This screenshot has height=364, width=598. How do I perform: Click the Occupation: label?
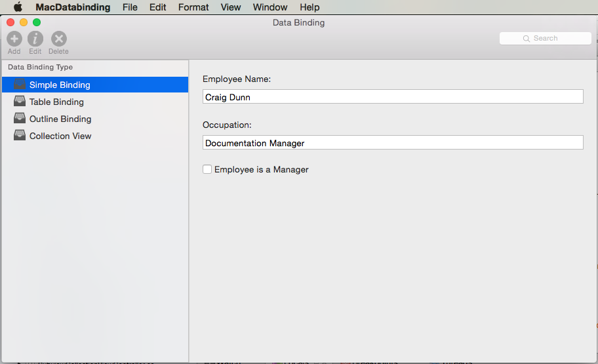227,125
